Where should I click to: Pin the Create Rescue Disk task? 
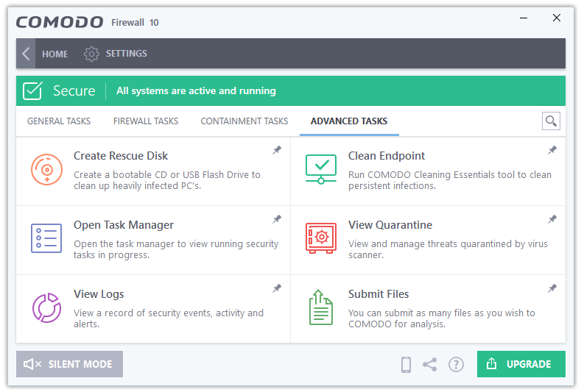(x=277, y=150)
